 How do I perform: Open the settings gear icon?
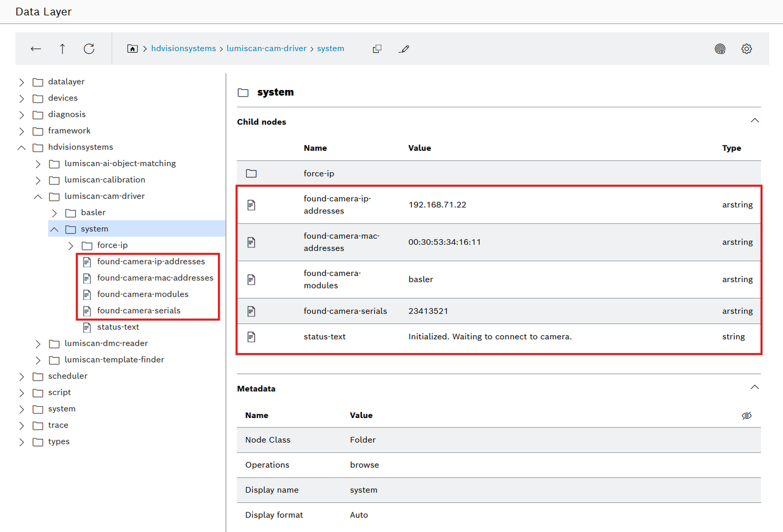point(747,49)
